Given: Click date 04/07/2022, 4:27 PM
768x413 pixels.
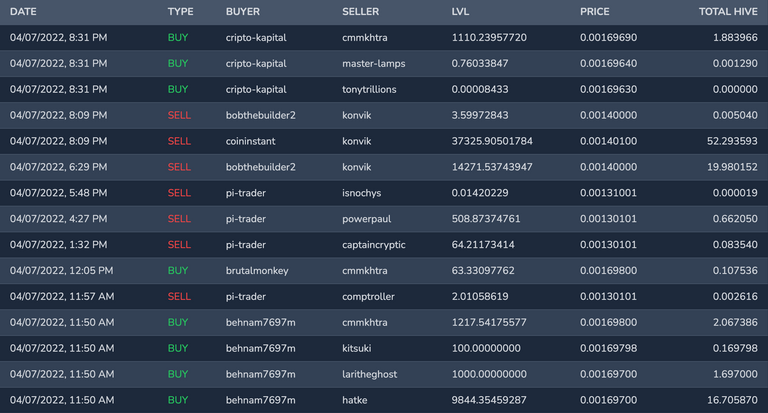Looking at the screenshot, I should coord(58,219).
